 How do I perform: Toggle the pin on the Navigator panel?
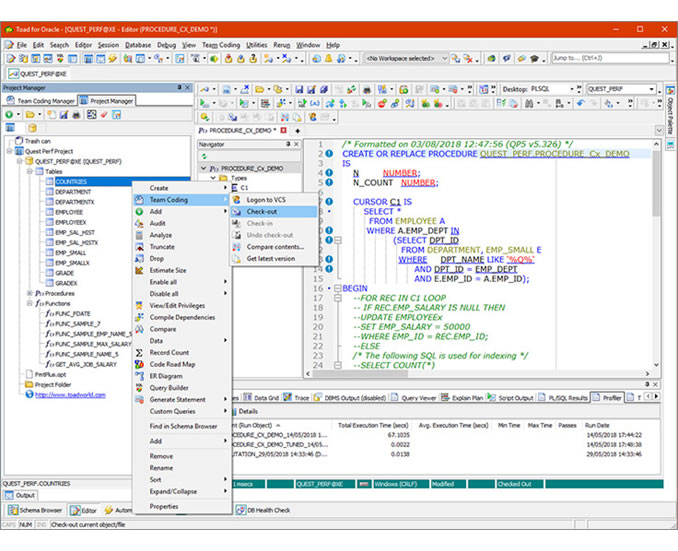point(288,144)
